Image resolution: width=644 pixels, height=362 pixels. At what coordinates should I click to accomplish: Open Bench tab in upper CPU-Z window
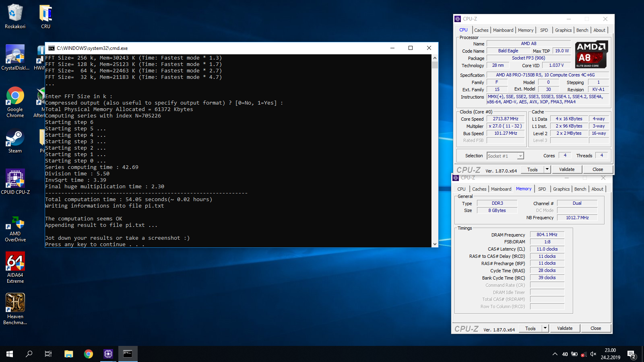pos(582,30)
